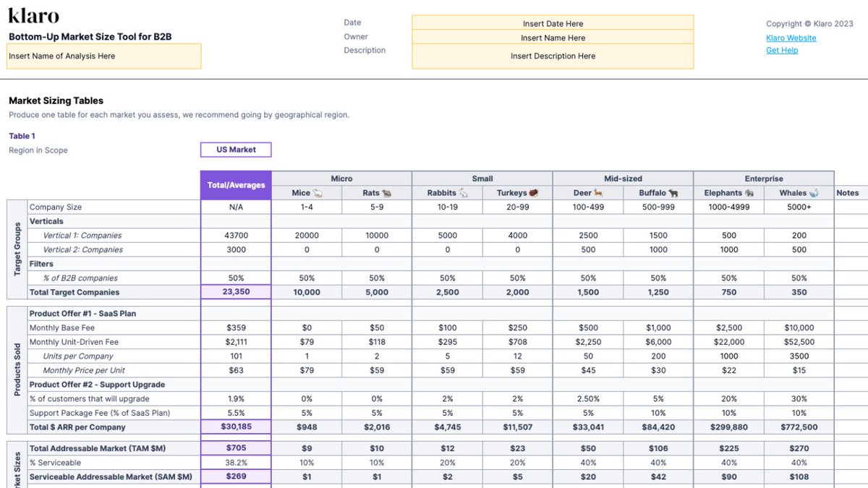Click the Small segment header

pyautogui.click(x=482, y=179)
